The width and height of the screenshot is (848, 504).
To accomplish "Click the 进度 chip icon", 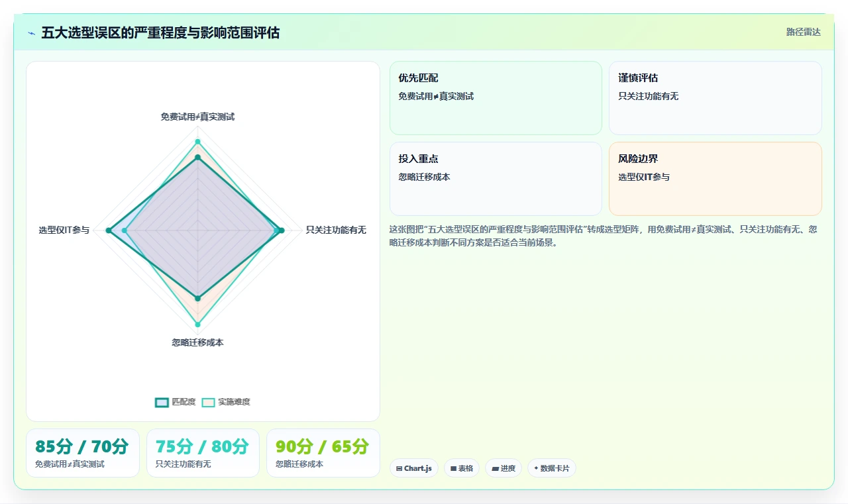I will (x=495, y=468).
